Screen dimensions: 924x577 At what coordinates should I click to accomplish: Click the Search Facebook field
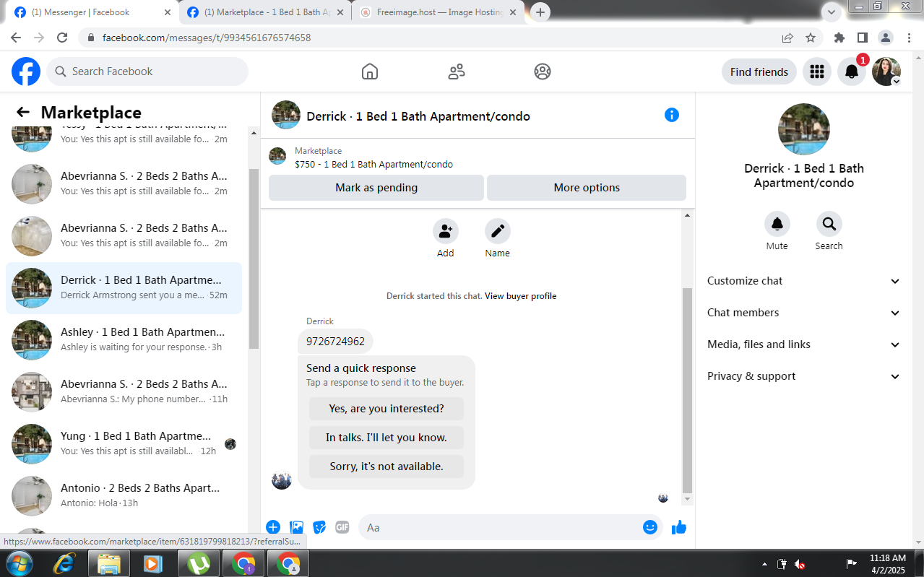(x=147, y=71)
